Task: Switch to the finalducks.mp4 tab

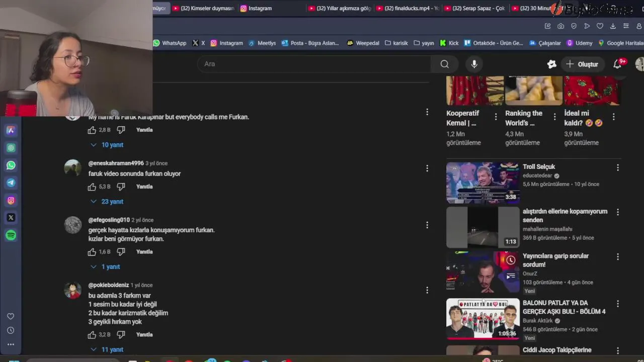Action: [407, 8]
